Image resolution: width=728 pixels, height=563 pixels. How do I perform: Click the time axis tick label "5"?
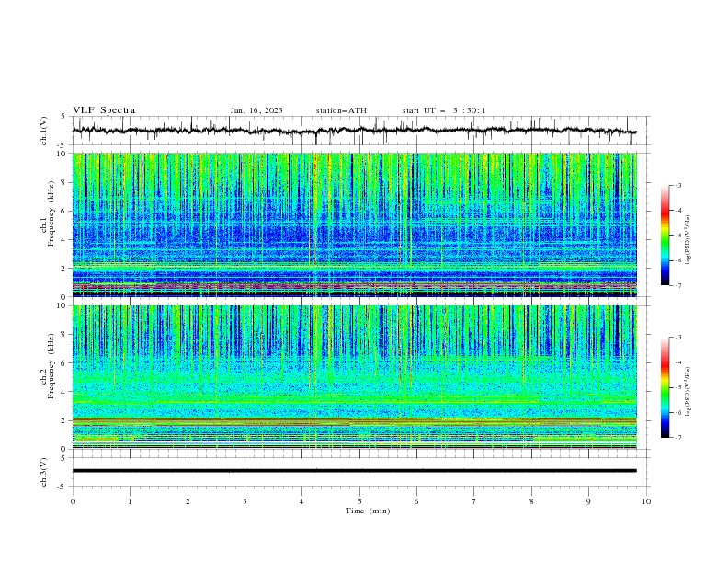(359, 501)
